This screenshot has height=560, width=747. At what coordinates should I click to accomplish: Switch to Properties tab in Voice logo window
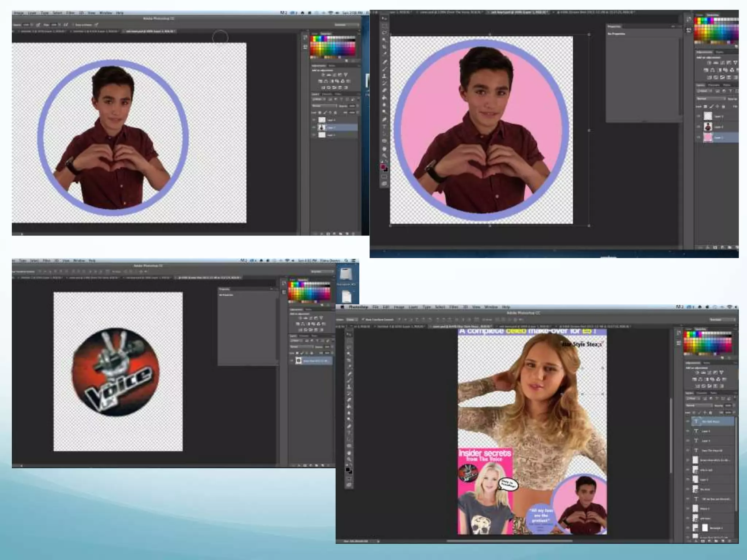coord(225,289)
